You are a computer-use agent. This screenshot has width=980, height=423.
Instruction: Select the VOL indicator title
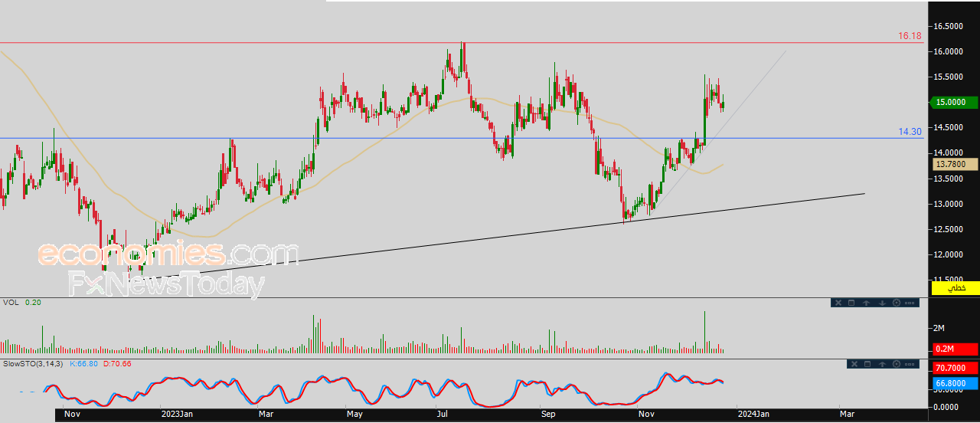coord(11,303)
